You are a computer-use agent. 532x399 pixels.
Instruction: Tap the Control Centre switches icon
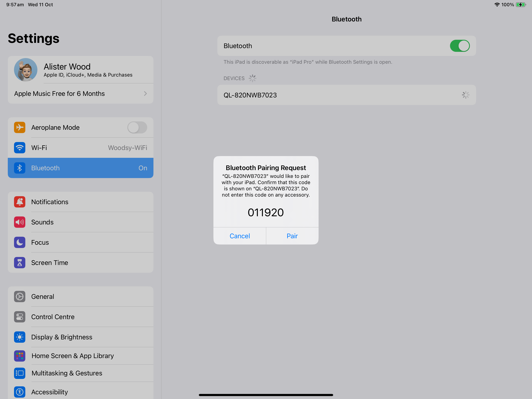tap(20, 317)
